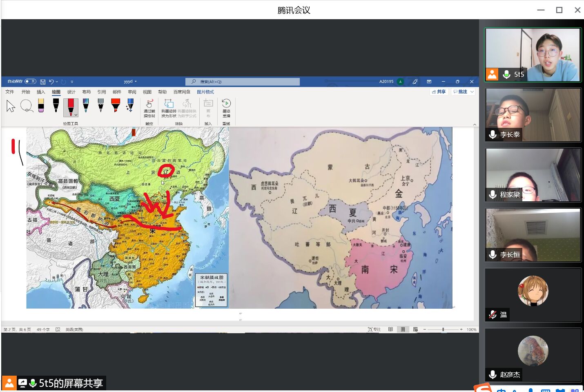584x392 pixels.
Task: Choose the black pen tool
Action: [56, 105]
